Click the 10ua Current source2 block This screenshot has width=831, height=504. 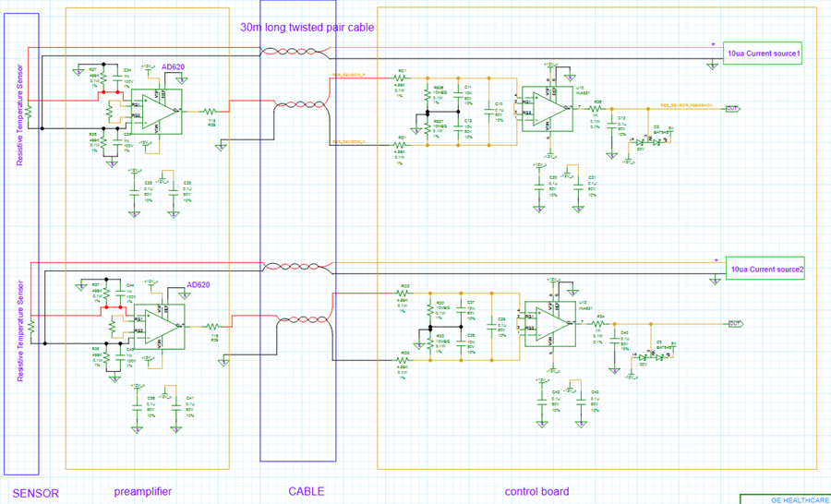click(765, 270)
